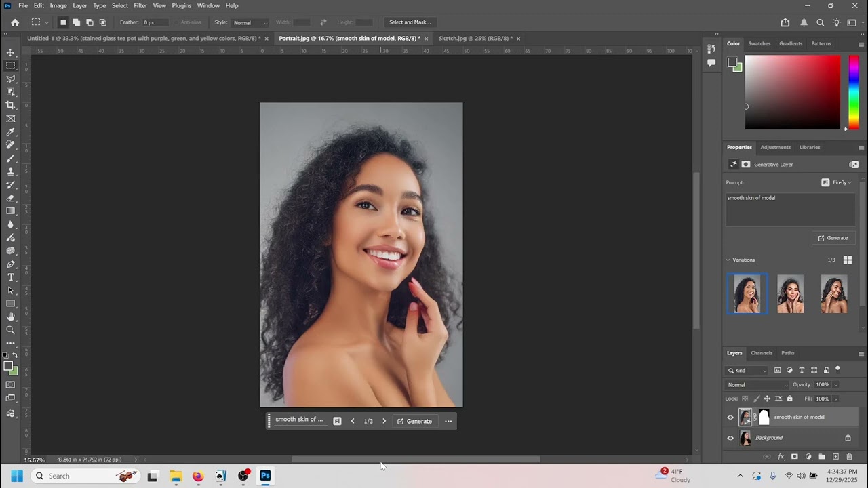Select the Frame tool
Viewport: 868px width, 488px height.
point(10,119)
